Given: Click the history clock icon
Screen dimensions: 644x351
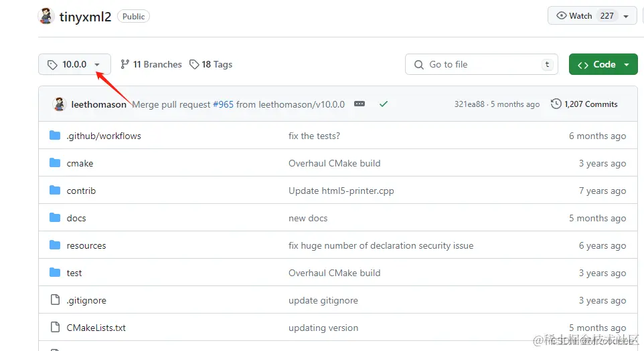Looking at the screenshot, I should pos(556,104).
